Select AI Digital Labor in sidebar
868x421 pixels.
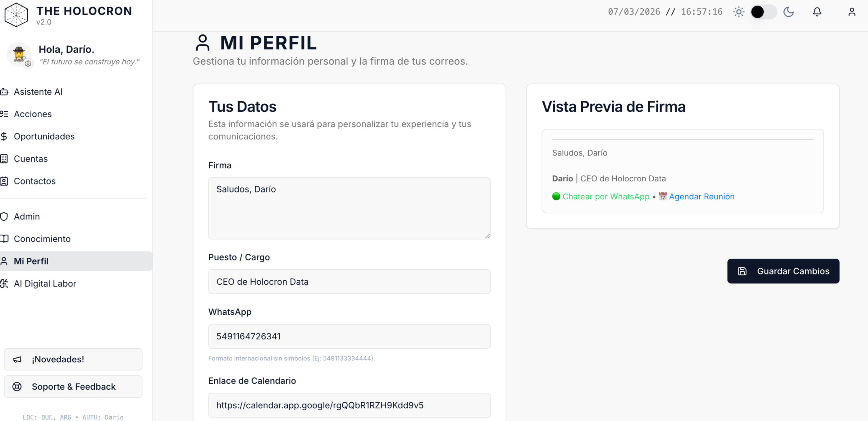45,283
